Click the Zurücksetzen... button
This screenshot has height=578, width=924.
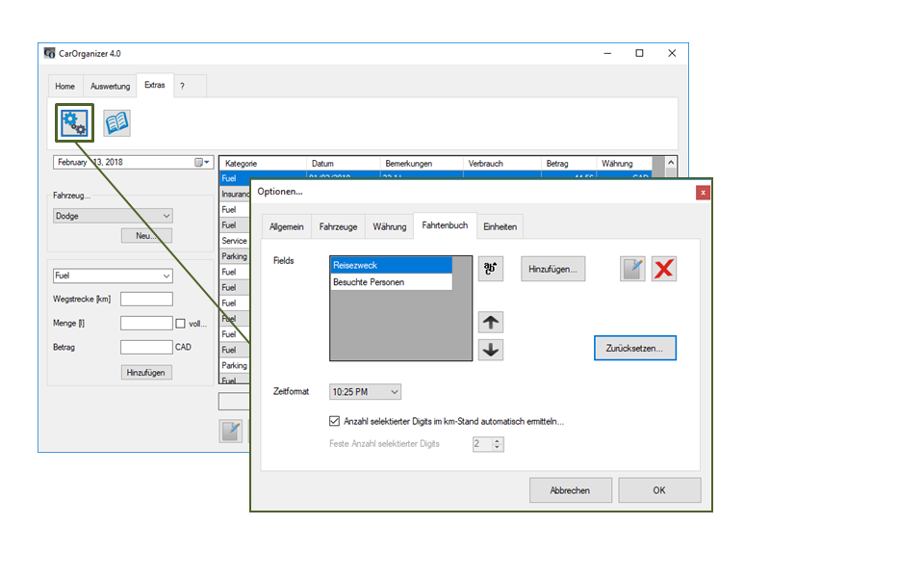[634, 348]
